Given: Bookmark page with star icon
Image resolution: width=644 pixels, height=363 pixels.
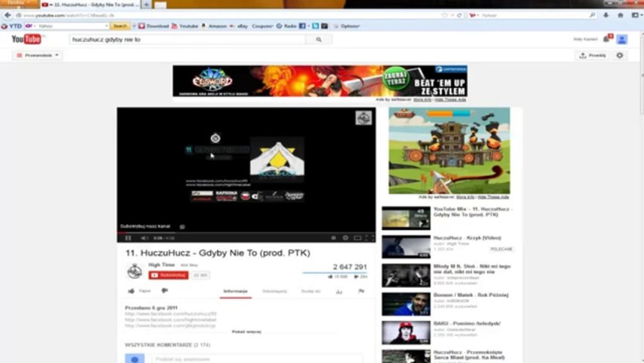Looking at the screenshot, I should pyautogui.click(x=444, y=15).
